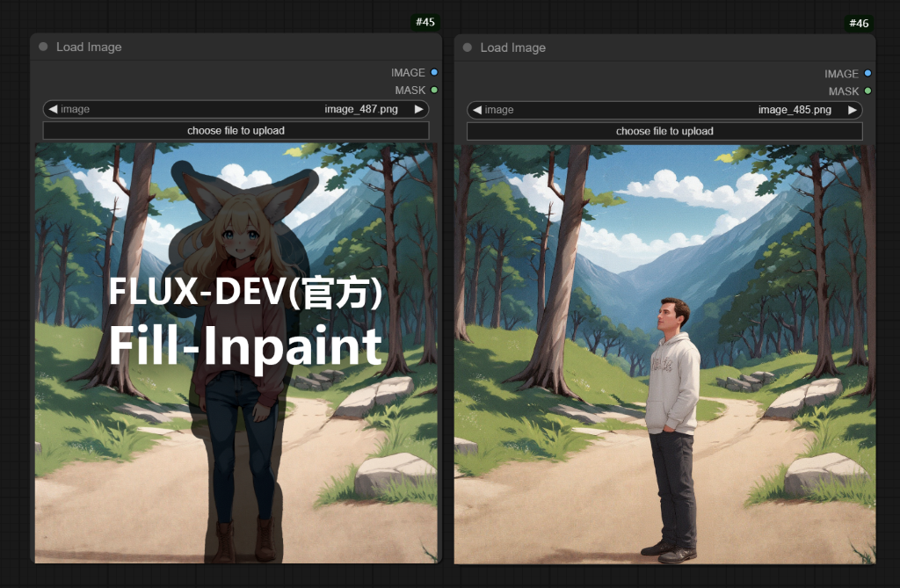Click the man in hoodie preview in node #46
This screenshot has height=588, width=900.
click(x=664, y=354)
